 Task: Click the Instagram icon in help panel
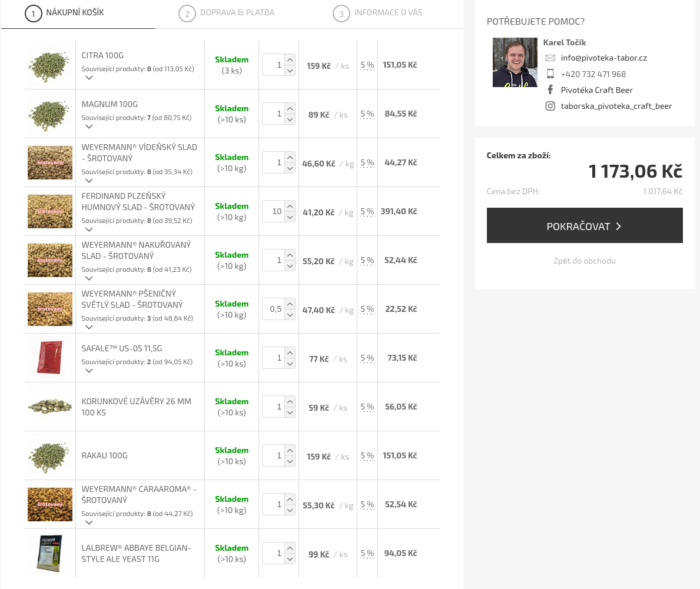(x=550, y=107)
